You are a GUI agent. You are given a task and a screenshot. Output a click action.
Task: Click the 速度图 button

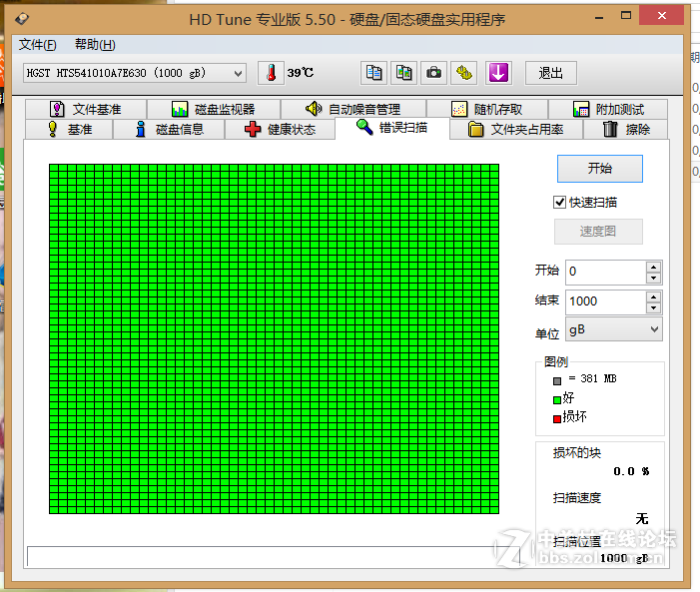tap(598, 232)
